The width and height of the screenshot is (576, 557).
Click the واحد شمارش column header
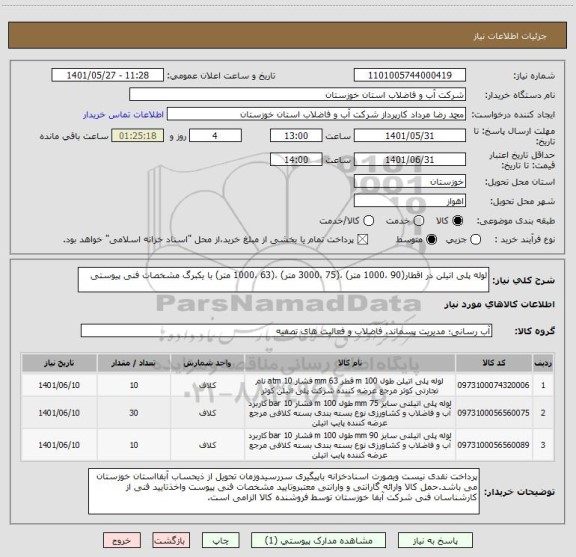[207, 363]
